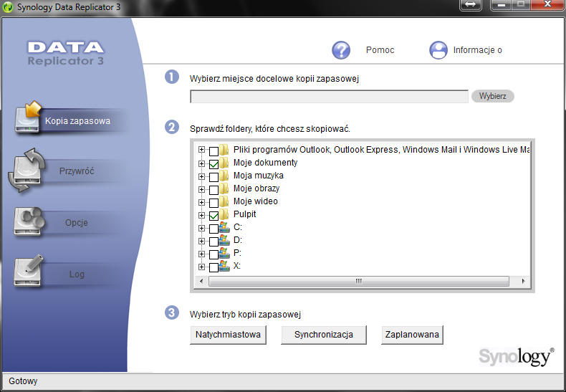Select the Moje obrazy tree label

(x=256, y=188)
